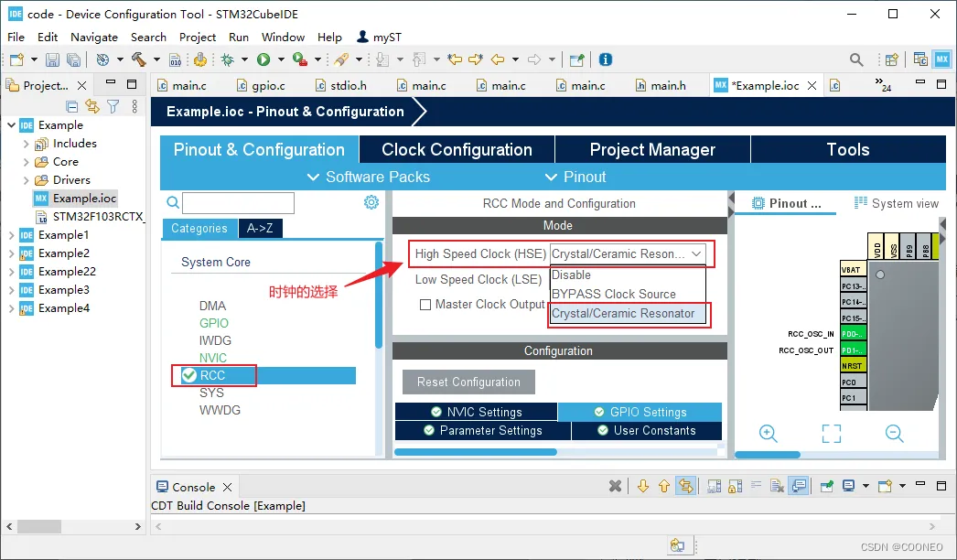Image resolution: width=957 pixels, height=560 pixels.
Task: Open the Run button dropdown arrow
Action: [282, 59]
